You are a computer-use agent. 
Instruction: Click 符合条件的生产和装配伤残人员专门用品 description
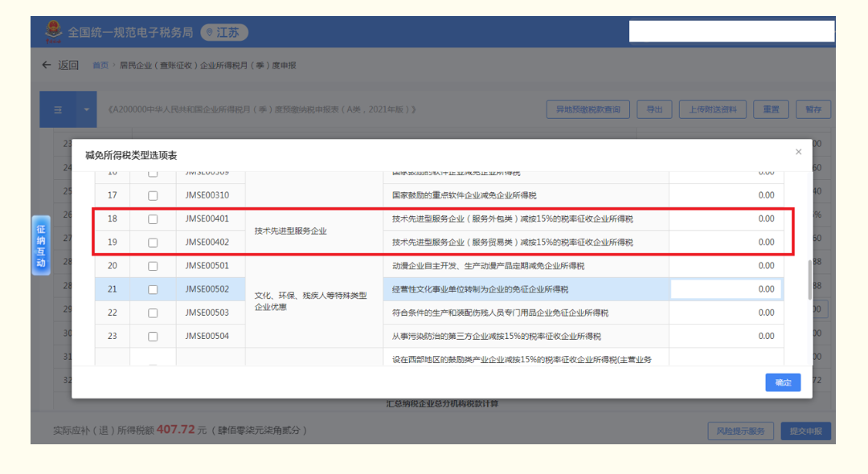coord(500,313)
